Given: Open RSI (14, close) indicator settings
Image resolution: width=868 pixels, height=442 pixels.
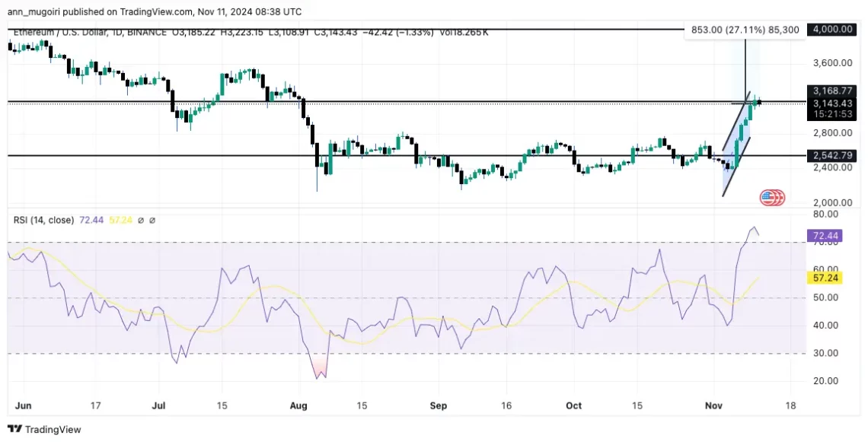Looking at the screenshot, I should (42, 220).
